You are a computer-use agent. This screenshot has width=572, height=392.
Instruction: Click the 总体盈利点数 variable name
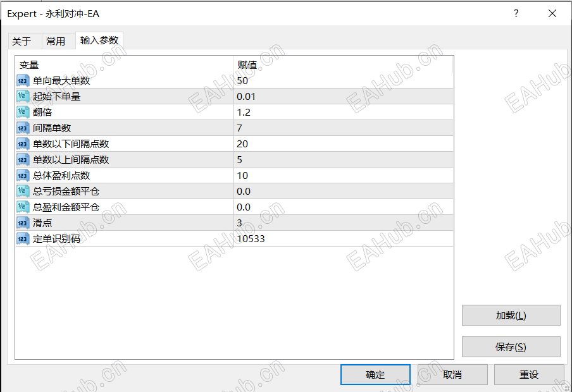click(x=61, y=175)
